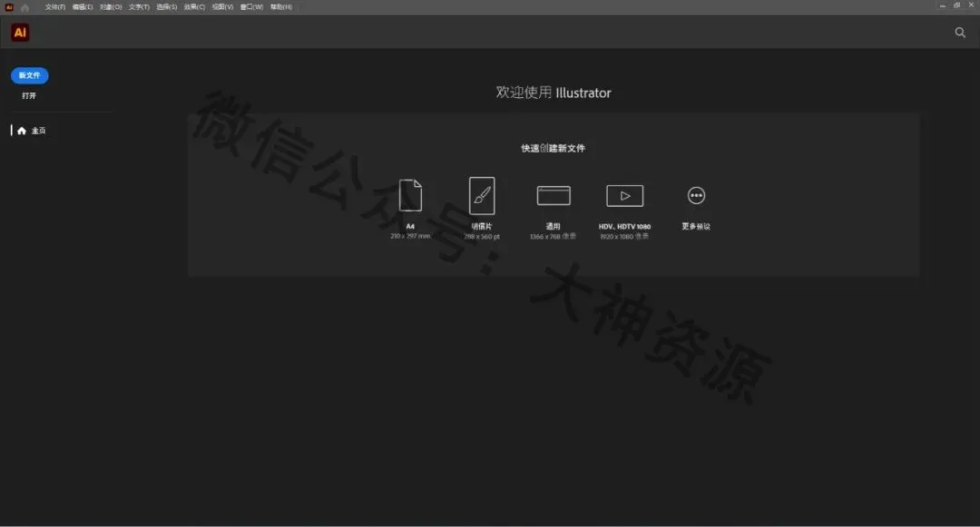The image size is (980, 527).
Task: Select the 主页 (Home) sidebar item
Action: 31,131
